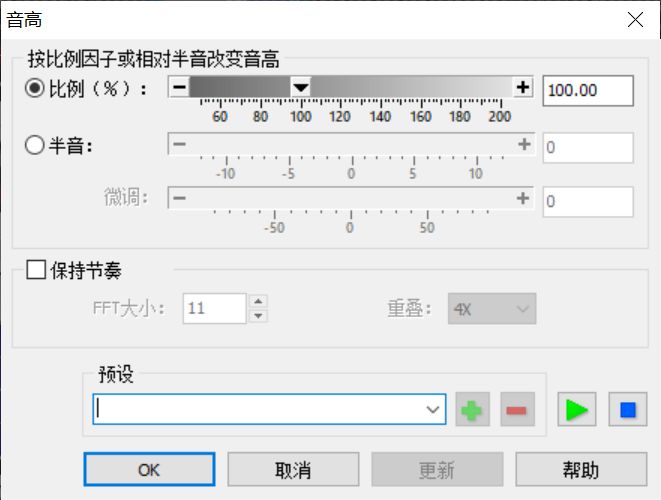
Task: Select the 比例（%） radio button
Action: click(34, 88)
